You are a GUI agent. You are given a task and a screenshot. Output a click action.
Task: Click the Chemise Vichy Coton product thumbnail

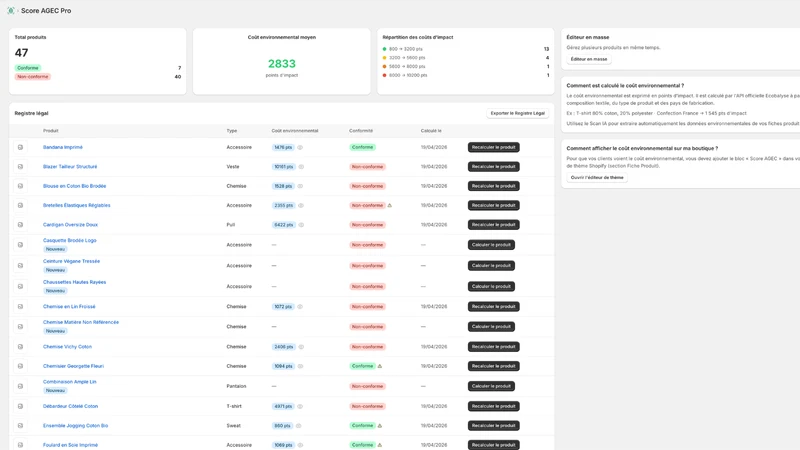20,347
